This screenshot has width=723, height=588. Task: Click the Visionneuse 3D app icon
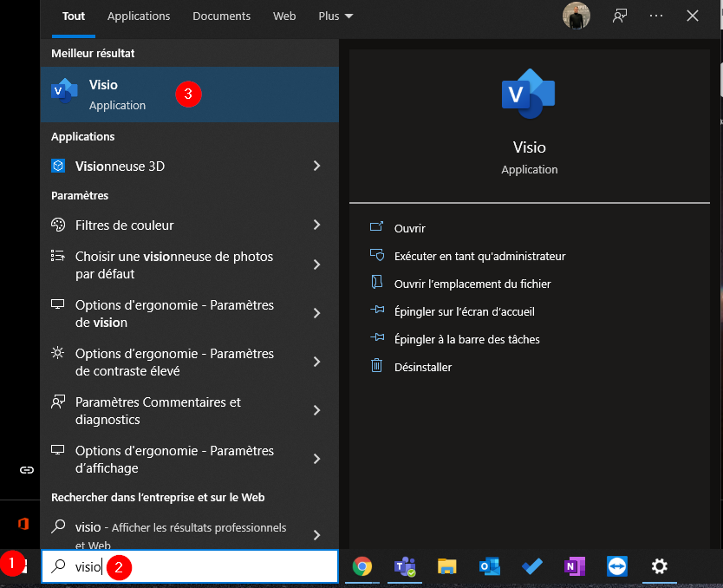click(58, 166)
